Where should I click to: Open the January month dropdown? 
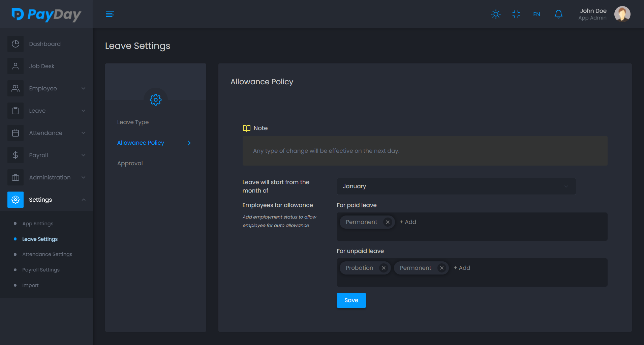[456, 186]
